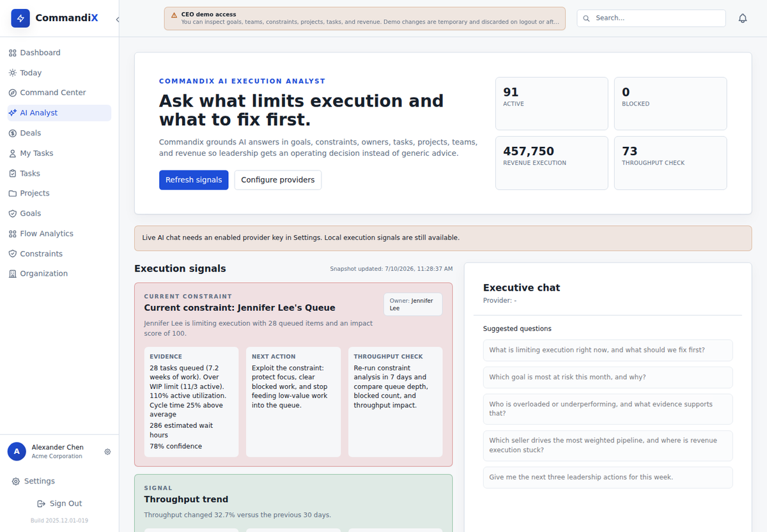Click the Constraints shield icon
The height and width of the screenshot is (532, 767).
click(12, 254)
